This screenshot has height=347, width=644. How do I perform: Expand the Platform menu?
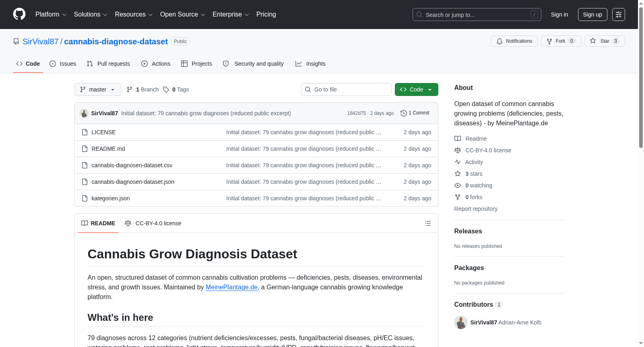coord(51,15)
